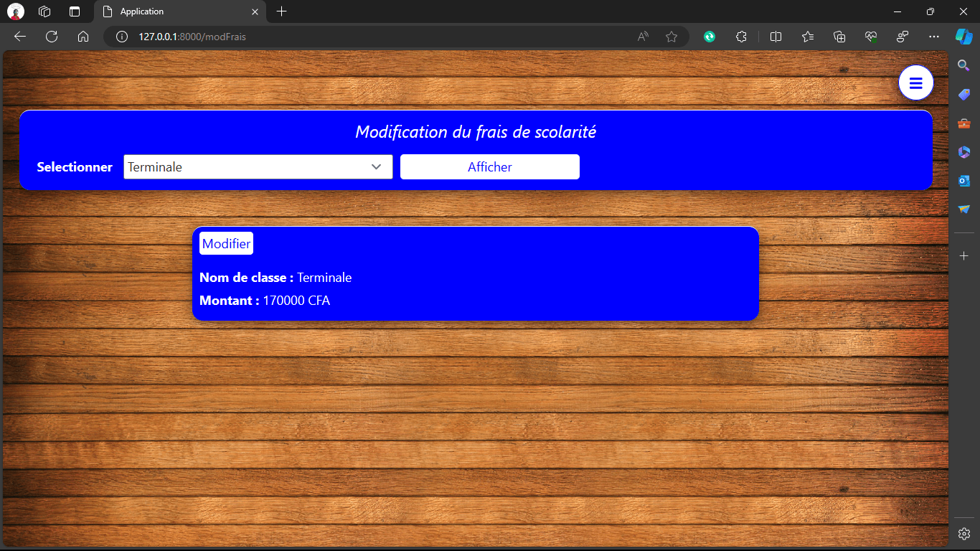
Task: Select the Application browser tab
Action: click(179, 11)
